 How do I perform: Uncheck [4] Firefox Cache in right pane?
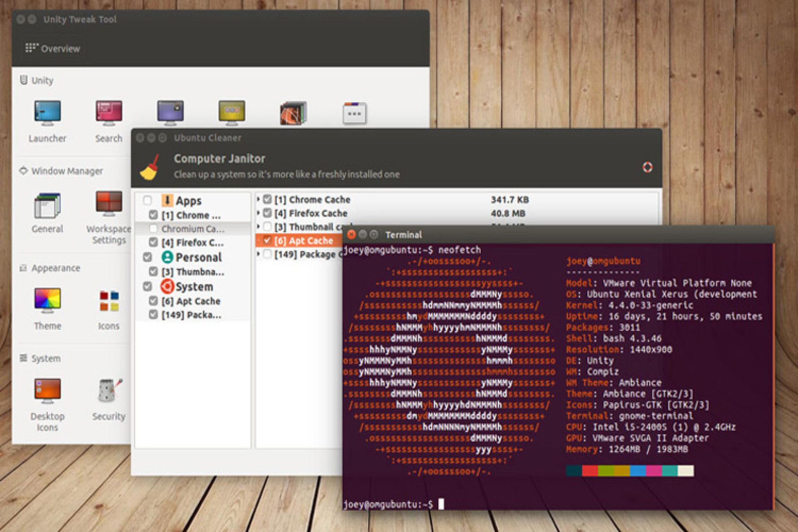tap(268, 213)
